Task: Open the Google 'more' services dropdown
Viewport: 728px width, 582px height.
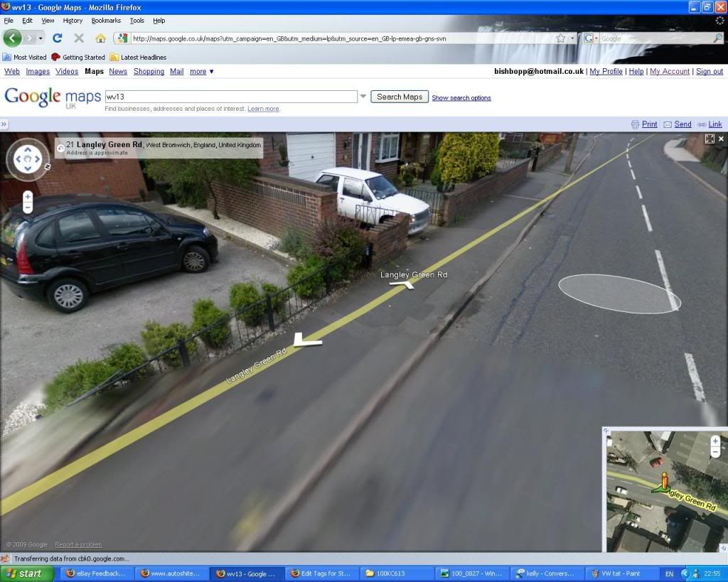Action: click(x=201, y=72)
